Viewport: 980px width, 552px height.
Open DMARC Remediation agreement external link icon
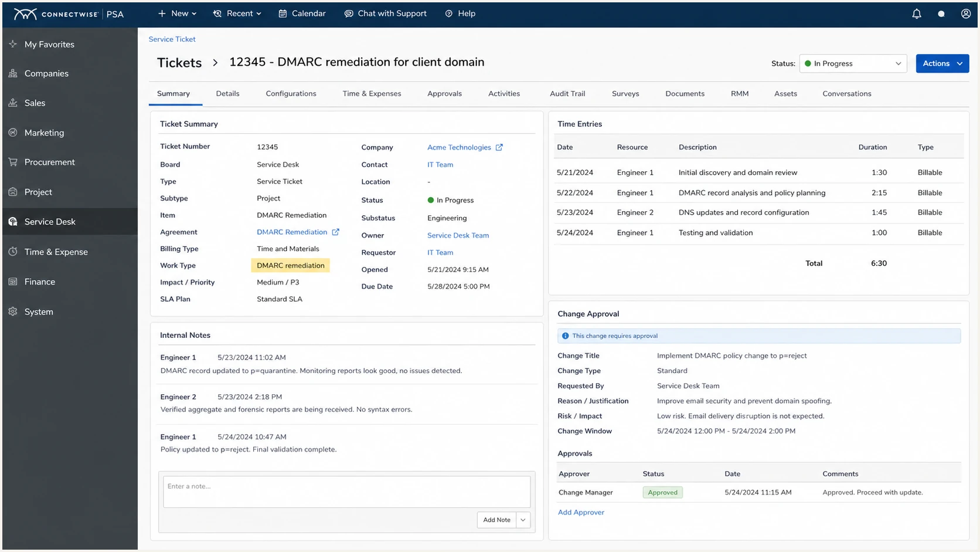click(335, 232)
